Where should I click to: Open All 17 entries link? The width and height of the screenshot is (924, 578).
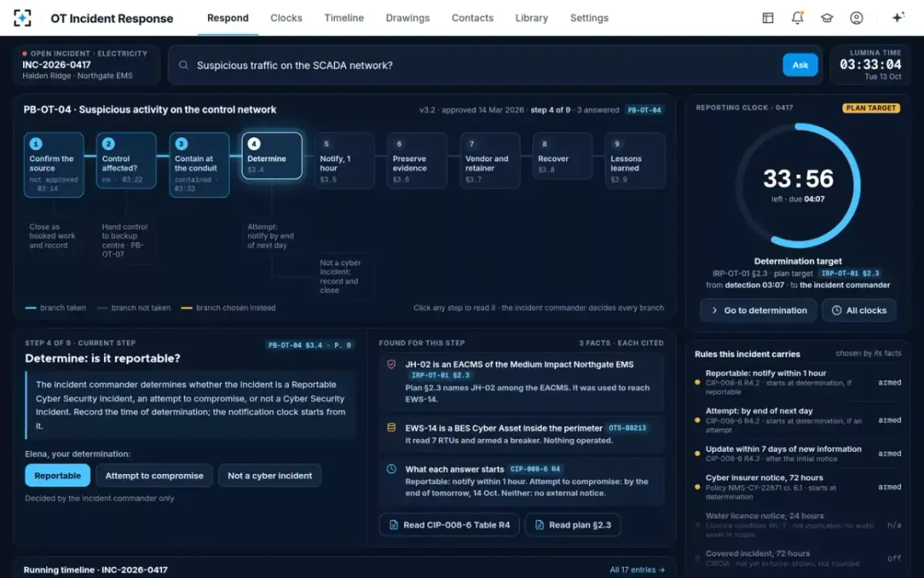point(638,570)
